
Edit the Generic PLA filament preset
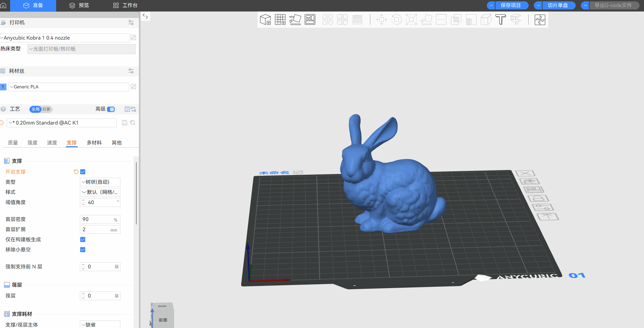click(134, 87)
